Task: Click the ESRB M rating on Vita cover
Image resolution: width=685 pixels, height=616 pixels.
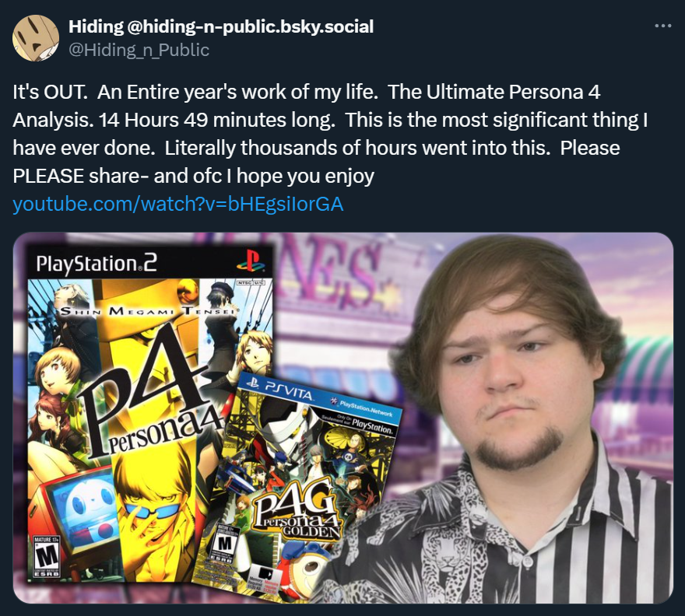Action: (225, 544)
